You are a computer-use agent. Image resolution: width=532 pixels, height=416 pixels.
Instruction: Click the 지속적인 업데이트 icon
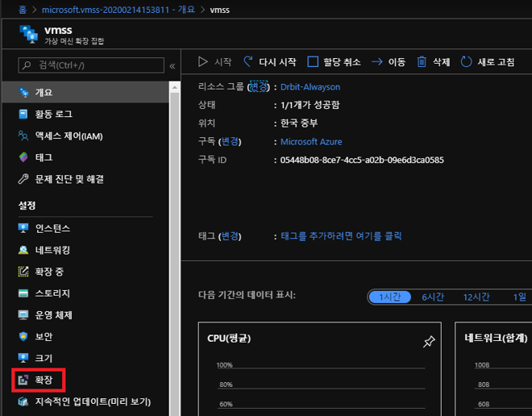(x=23, y=401)
